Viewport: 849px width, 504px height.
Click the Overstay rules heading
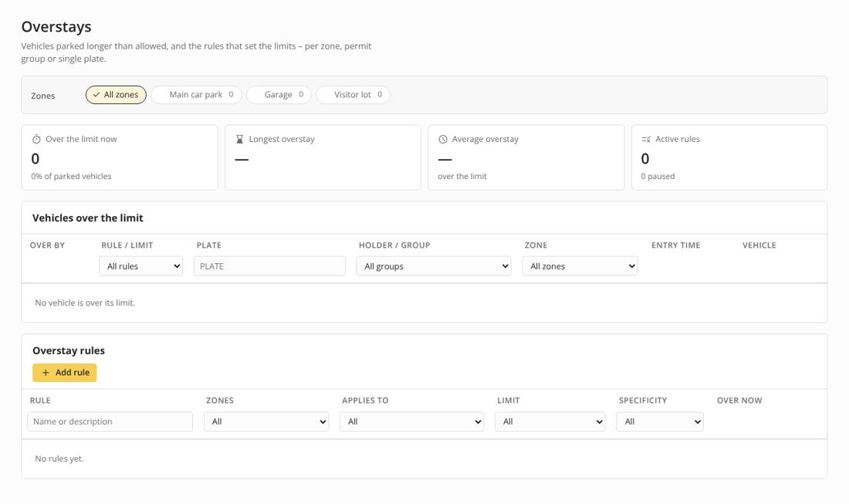pos(69,350)
